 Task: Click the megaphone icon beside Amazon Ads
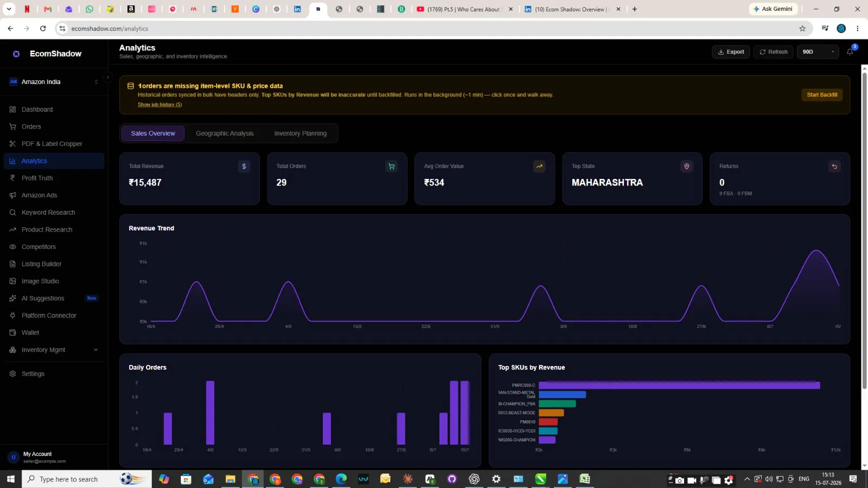(x=12, y=195)
